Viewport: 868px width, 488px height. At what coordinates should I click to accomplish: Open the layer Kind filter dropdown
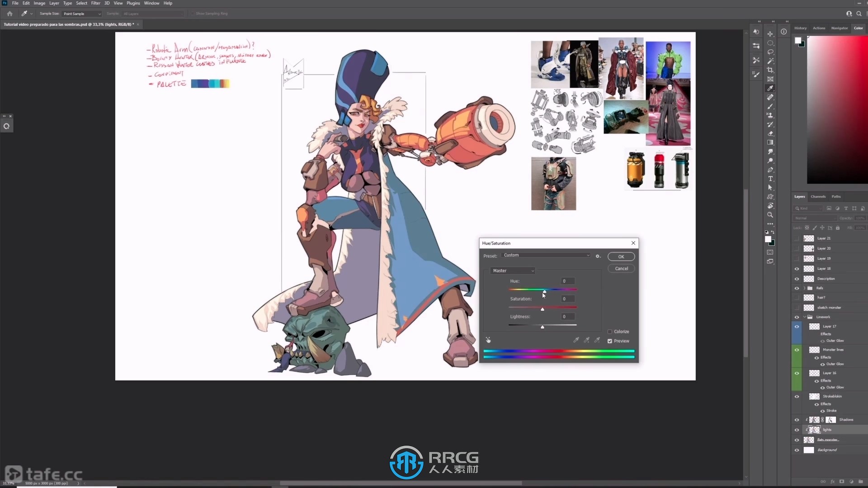(809, 208)
